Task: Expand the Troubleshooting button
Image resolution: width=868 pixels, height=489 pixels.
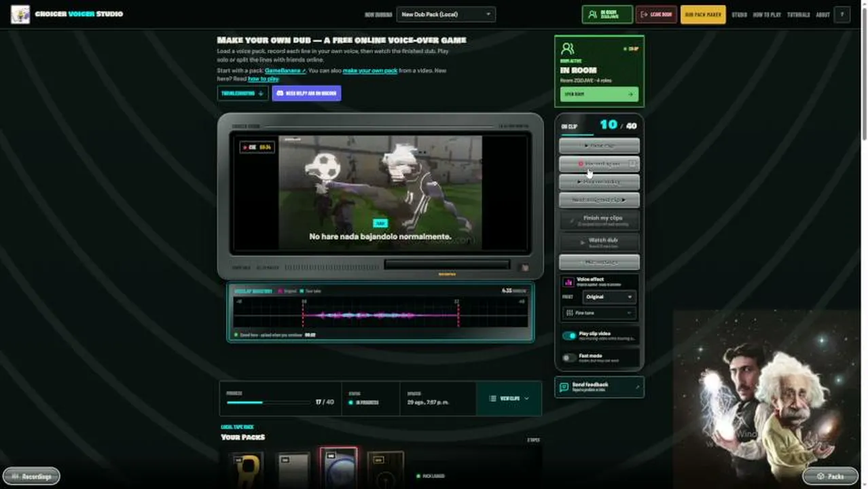Action: [242, 93]
